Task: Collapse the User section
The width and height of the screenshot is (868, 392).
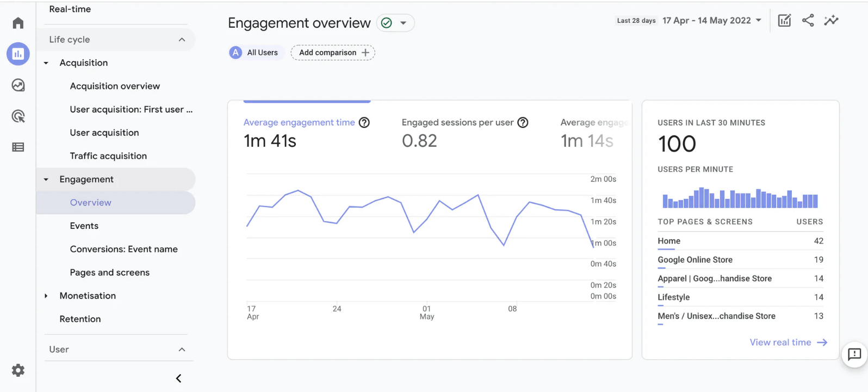Action: point(182,350)
